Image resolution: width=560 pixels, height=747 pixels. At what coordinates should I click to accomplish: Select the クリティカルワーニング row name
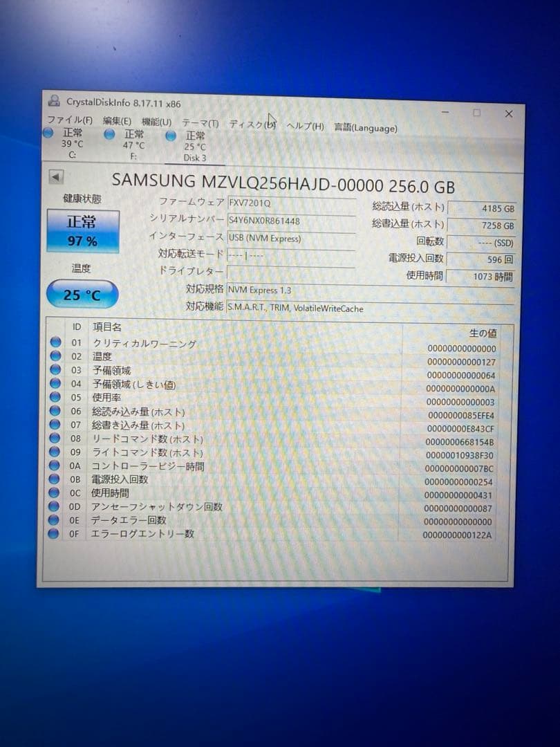(x=144, y=344)
